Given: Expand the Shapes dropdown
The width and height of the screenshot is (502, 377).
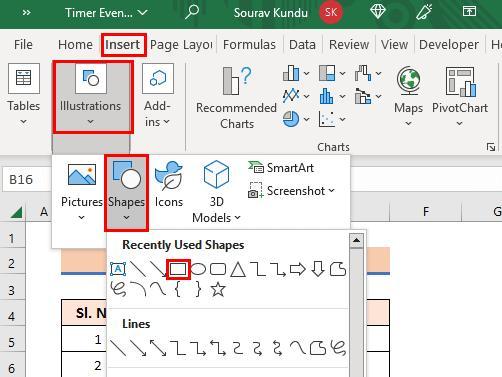Looking at the screenshot, I should [x=126, y=193].
